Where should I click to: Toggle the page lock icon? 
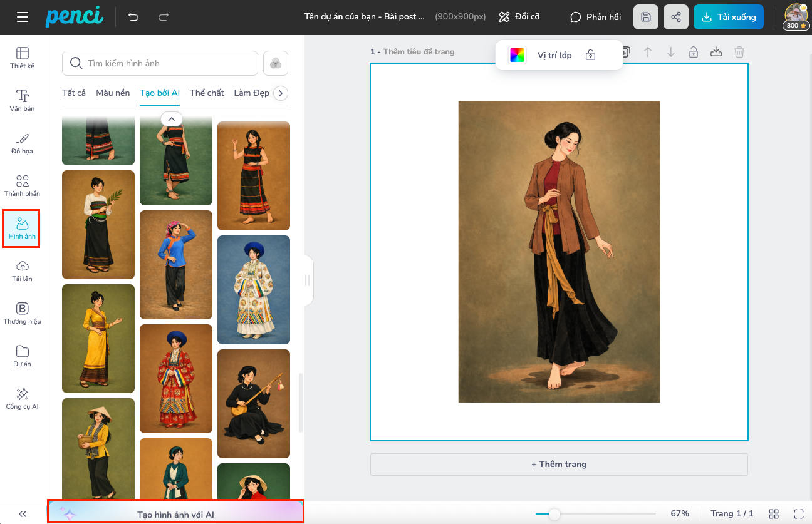(694, 52)
